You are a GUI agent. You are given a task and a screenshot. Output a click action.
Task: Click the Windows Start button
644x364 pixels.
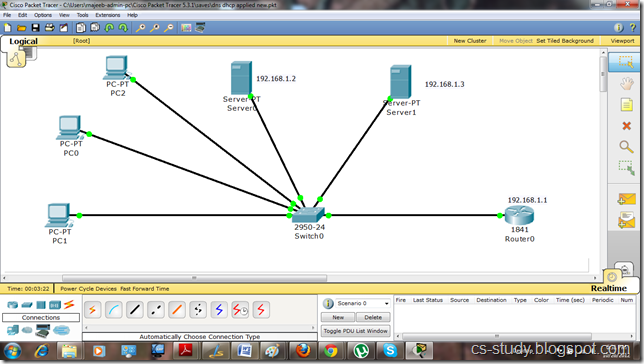[x=12, y=352]
